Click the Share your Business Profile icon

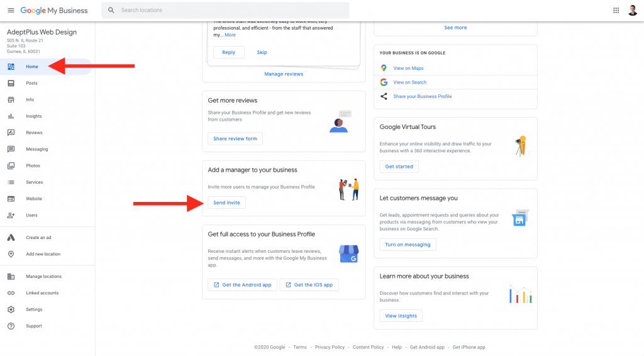(384, 96)
